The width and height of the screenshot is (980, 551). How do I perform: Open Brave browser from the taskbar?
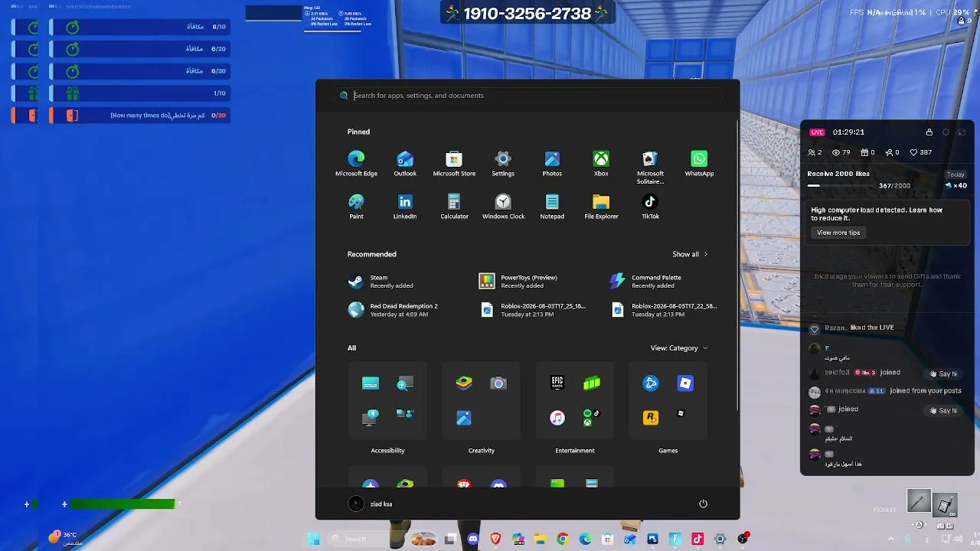(495, 539)
